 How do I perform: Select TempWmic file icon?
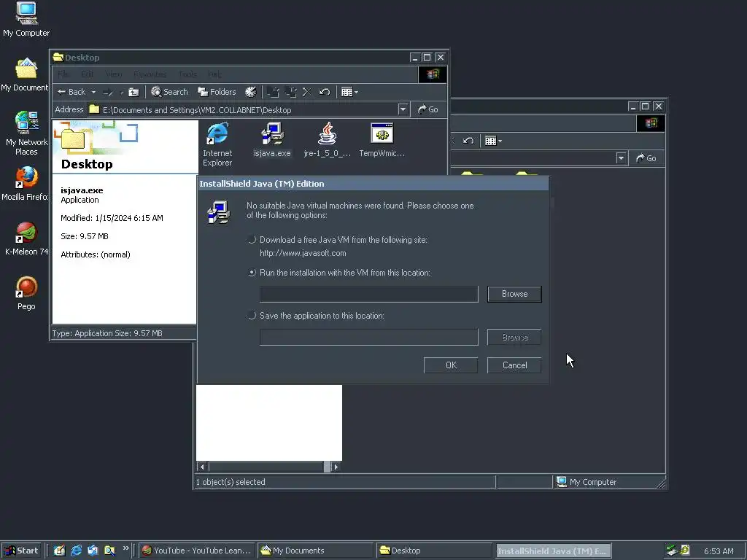pos(382,139)
